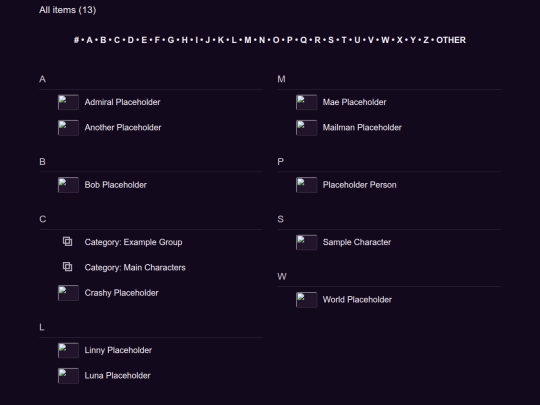Open Category: Main Characters link
540x405 pixels.
[135, 268]
